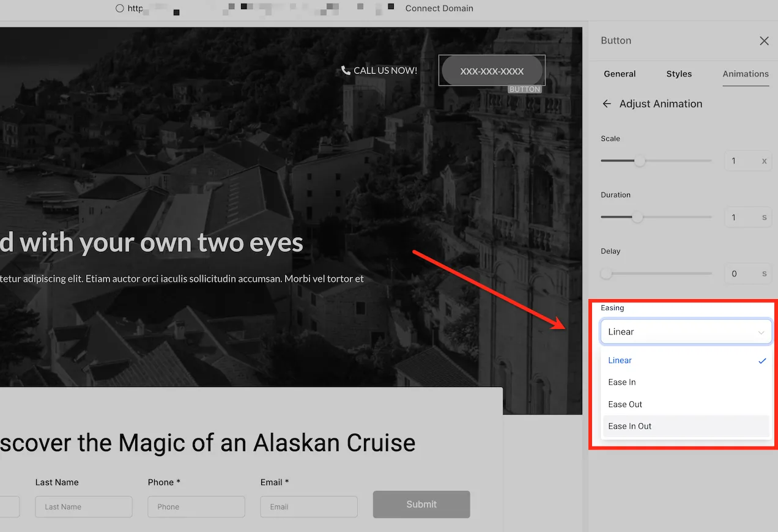Screen dimensions: 778x532
Task: Click the Scale slider handle
Action: click(x=640, y=161)
